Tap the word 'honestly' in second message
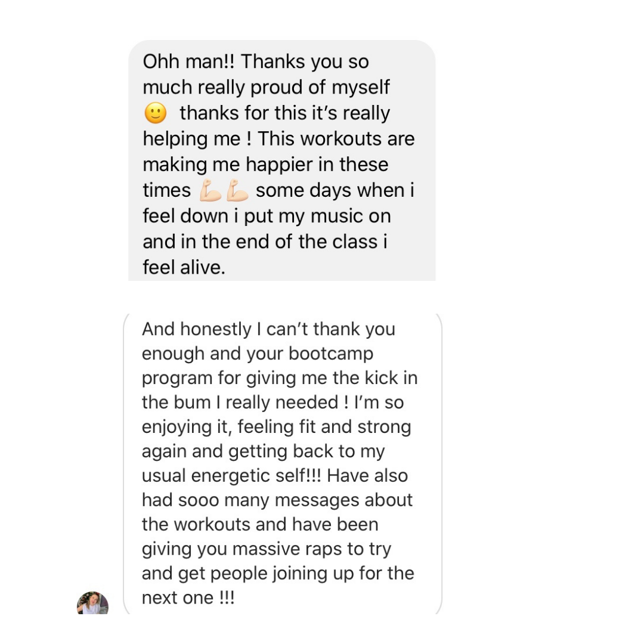This screenshot has height=644, width=644. tap(216, 329)
